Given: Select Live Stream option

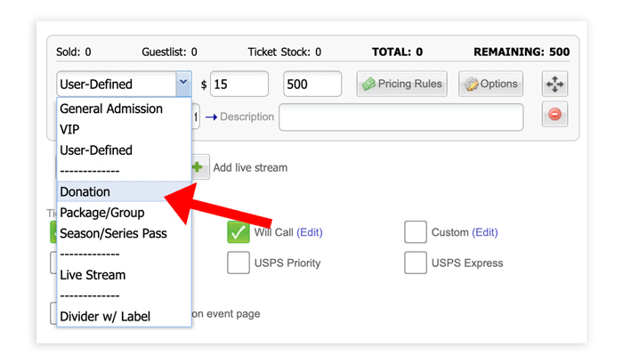Looking at the screenshot, I should [x=124, y=275].
